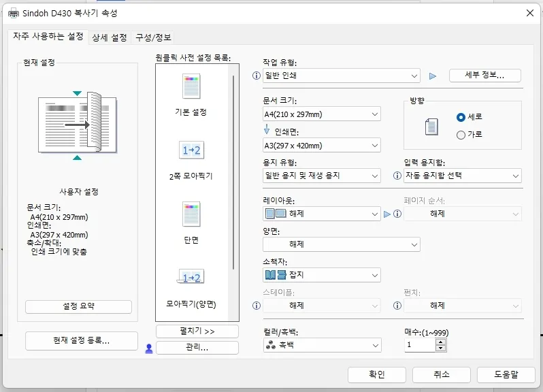Click play arrow next to 작업 유형 dropdown

pos(433,76)
